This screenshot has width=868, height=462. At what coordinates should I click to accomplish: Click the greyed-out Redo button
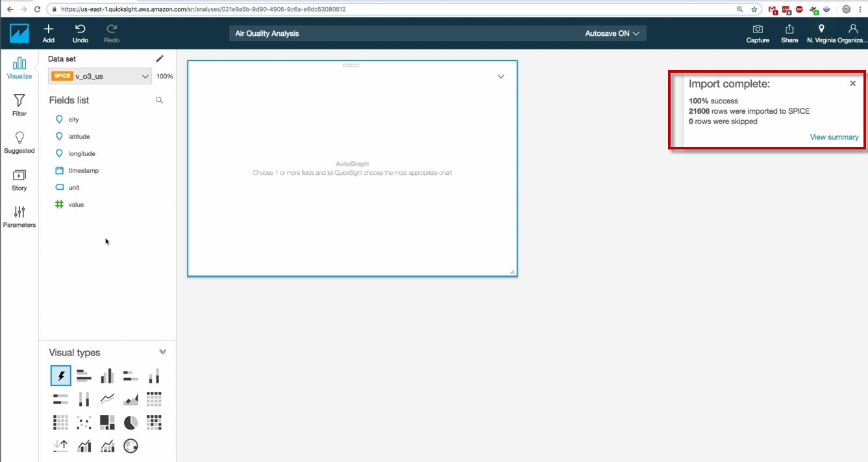click(112, 34)
